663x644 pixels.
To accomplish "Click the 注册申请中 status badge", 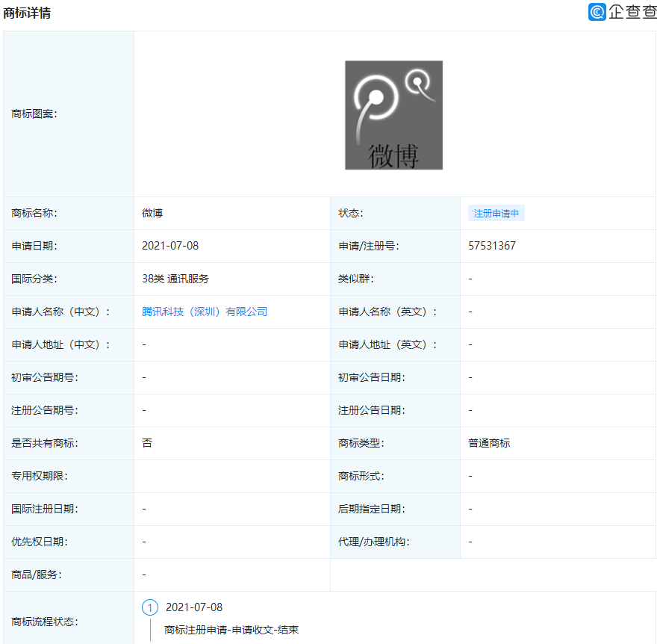I will 496,214.
